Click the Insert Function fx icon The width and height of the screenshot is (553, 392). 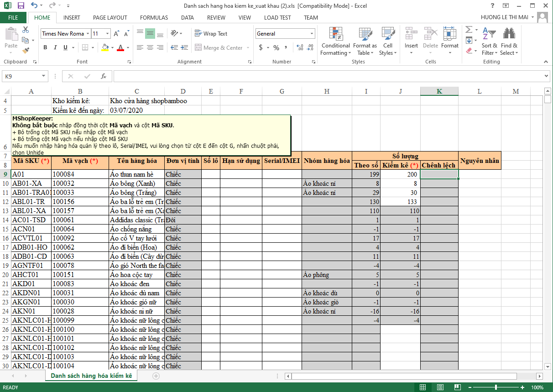pyautogui.click(x=104, y=76)
